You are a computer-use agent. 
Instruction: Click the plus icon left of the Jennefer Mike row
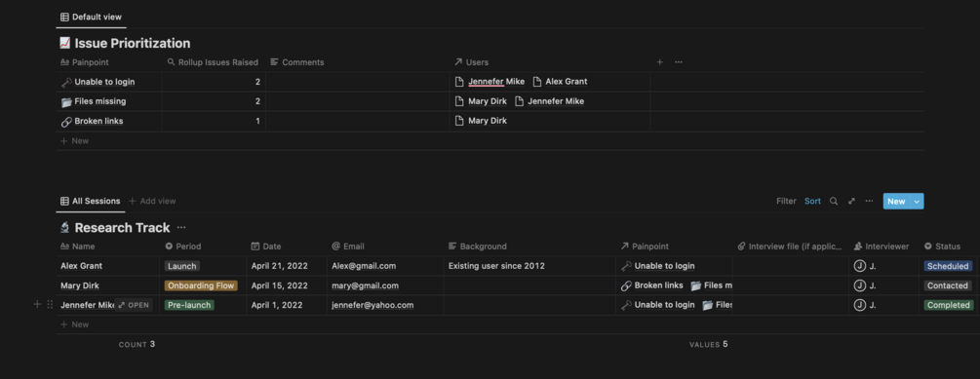point(37,305)
